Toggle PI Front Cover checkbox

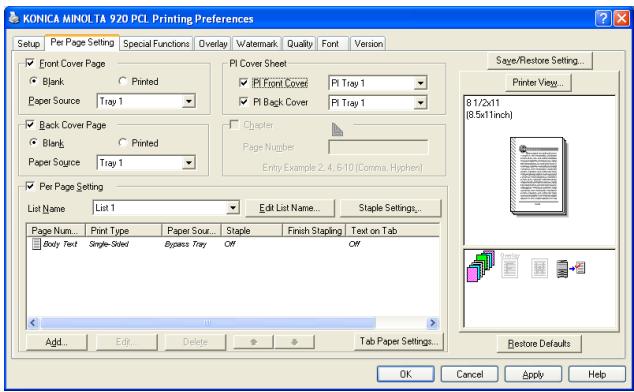click(x=243, y=83)
